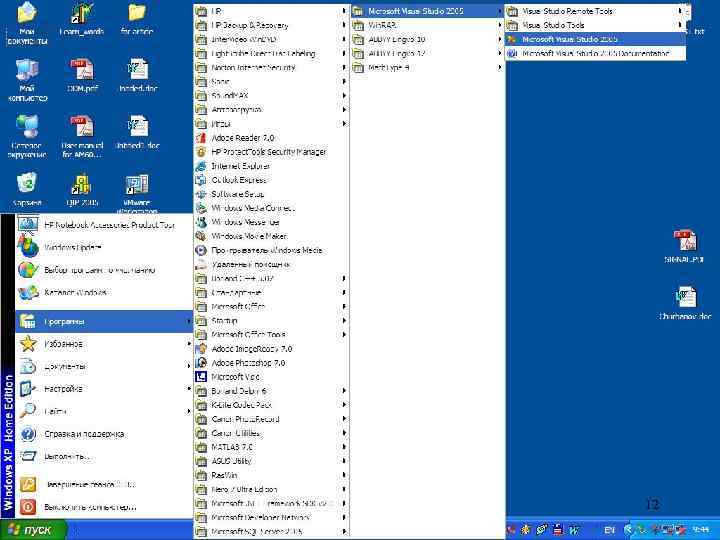The image size is (720, 540).
Task: Open the Documents (Документы) menu entry
Action: click(x=104, y=366)
